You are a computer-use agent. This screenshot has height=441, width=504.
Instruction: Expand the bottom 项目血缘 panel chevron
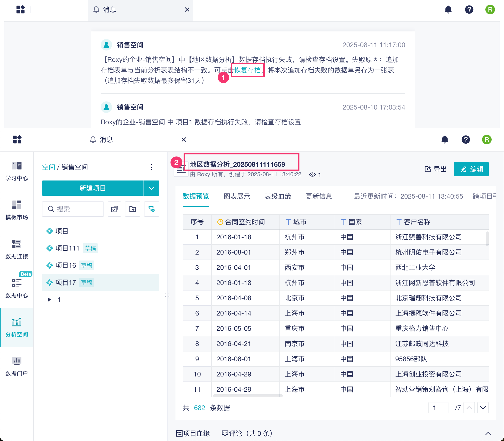(x=488, y=433)
